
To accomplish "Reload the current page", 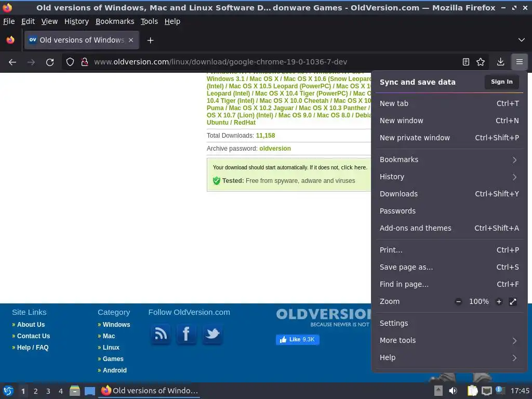I will click(50, 62).
